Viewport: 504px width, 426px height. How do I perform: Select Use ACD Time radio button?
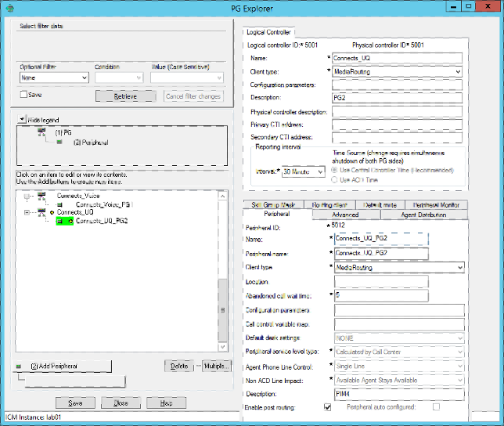coord(334,180)
